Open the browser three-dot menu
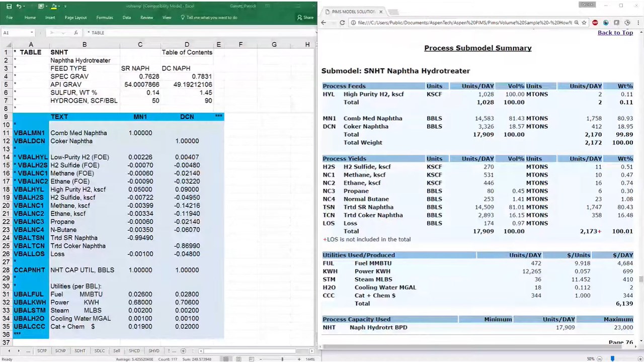644x362 pixels. click(638, 23)
